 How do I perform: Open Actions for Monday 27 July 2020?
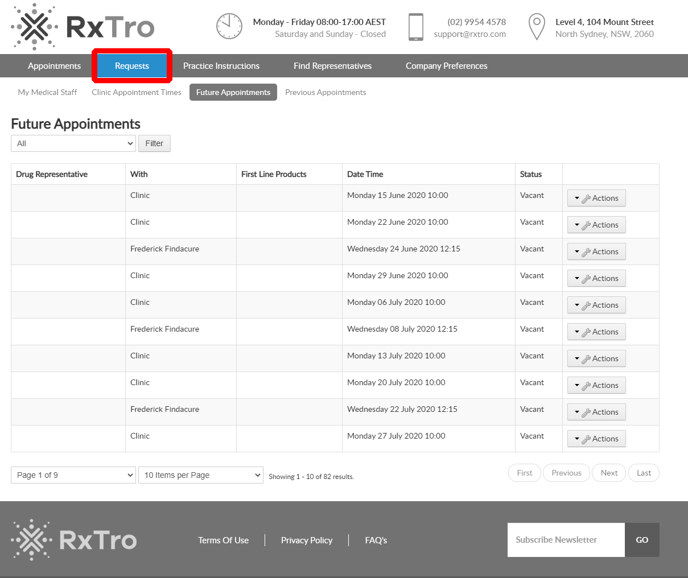click(596, 439)
